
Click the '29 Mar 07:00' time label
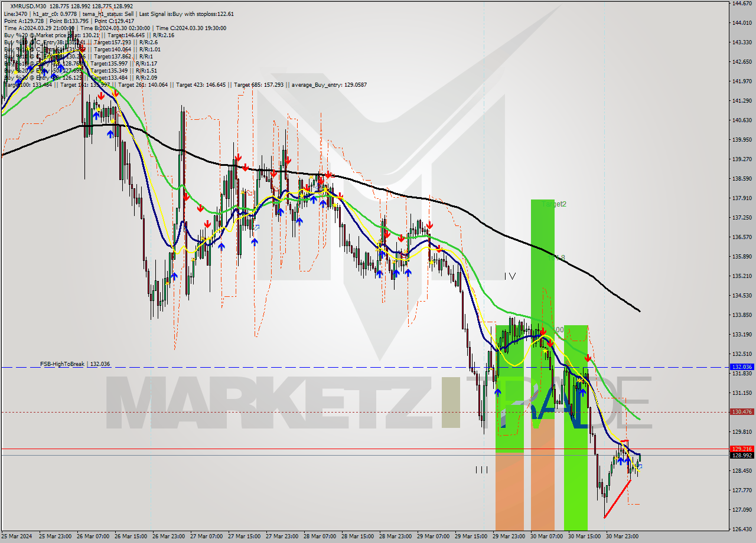(x=434, y=537)
